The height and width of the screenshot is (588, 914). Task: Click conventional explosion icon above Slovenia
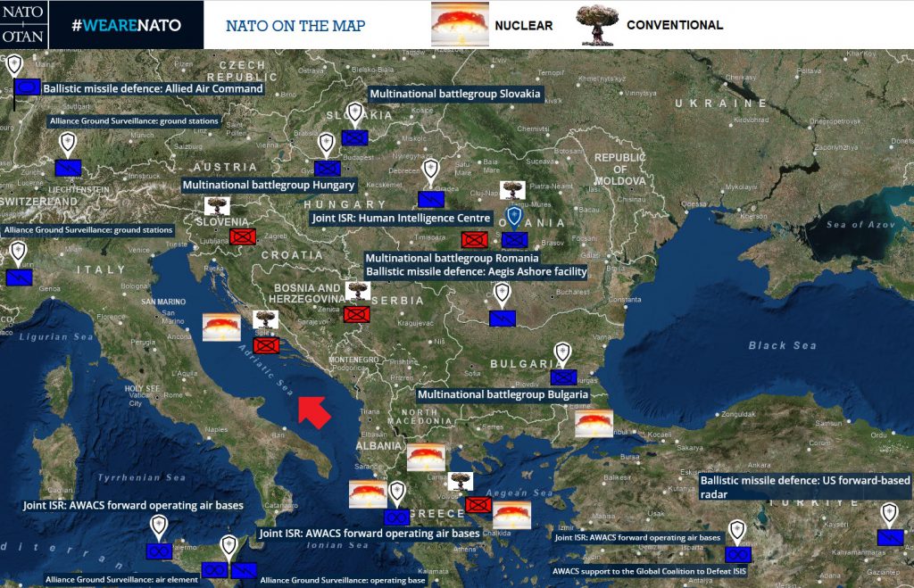pyautogui.click(x=217, y=206)
